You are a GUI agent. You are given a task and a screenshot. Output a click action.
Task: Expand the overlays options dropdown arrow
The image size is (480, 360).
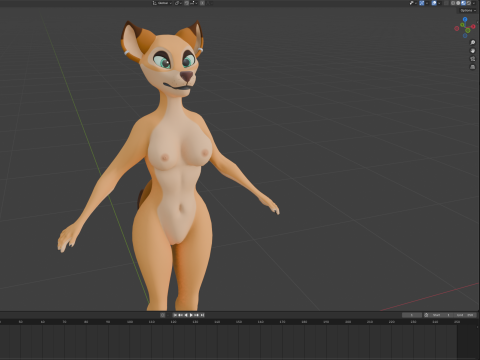coord(439,3)
